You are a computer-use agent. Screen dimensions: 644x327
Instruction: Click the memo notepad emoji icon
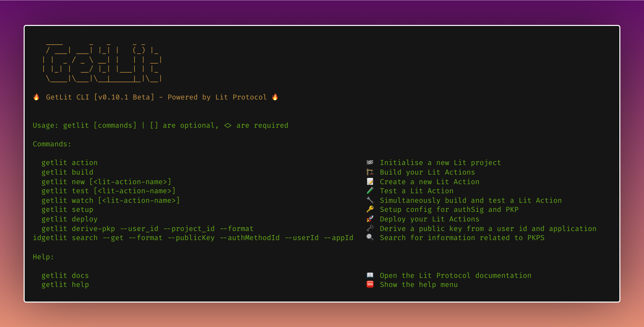(370, 181)
